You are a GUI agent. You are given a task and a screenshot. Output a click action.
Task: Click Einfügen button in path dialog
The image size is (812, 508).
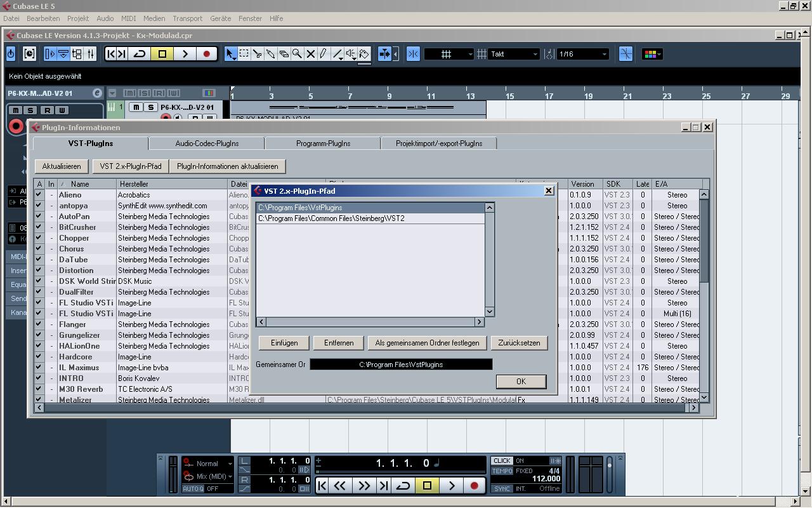point(284,343)
